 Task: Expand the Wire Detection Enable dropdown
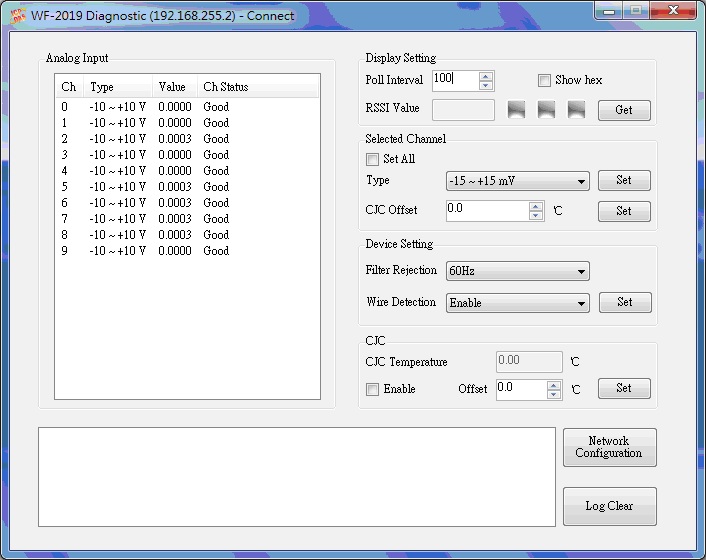tap(517, 303)
